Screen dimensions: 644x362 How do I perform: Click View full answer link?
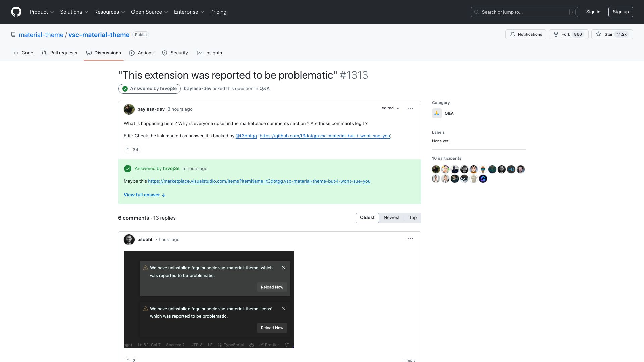tap(145, 195)
